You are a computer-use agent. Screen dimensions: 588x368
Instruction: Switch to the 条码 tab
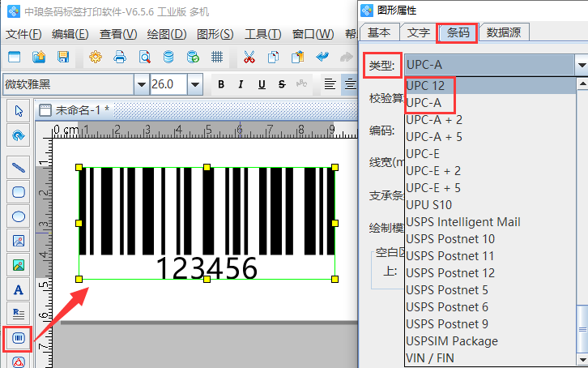(x=458, y=32)
